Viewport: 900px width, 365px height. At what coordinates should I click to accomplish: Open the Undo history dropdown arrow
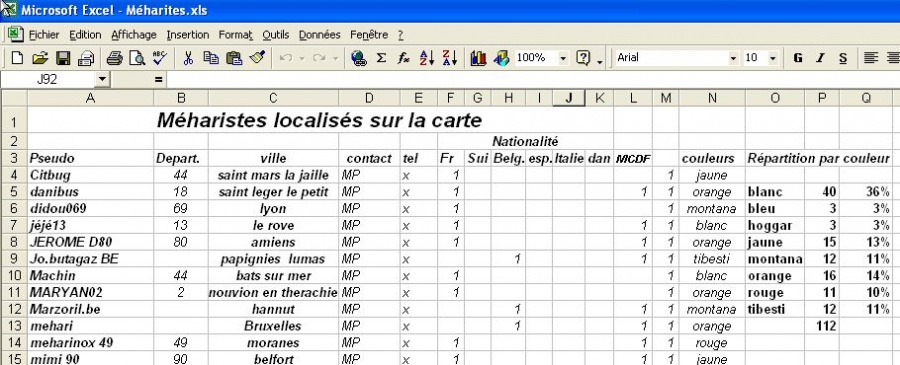[301, 58]
